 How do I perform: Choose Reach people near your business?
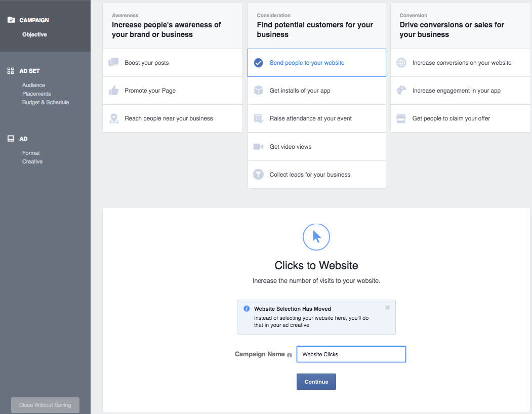(173, 118)
